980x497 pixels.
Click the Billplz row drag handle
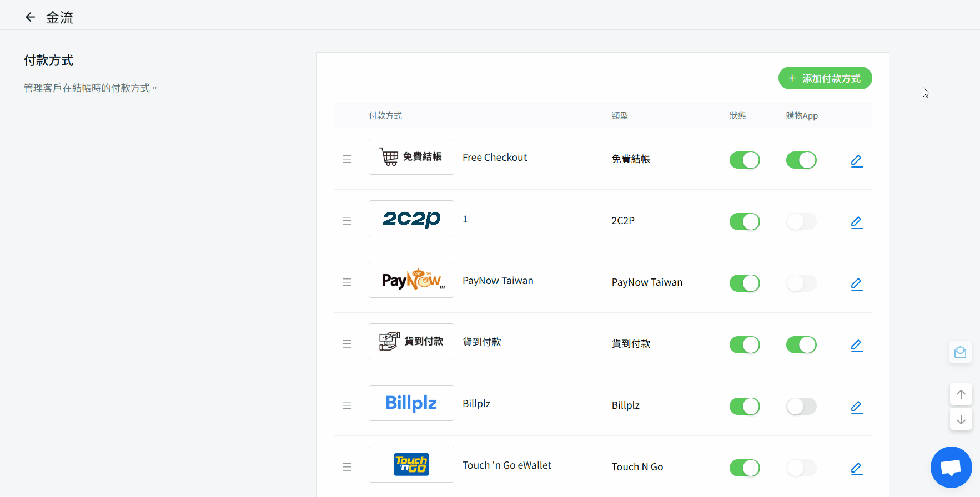pyautogui.click(x=347, y=406)
